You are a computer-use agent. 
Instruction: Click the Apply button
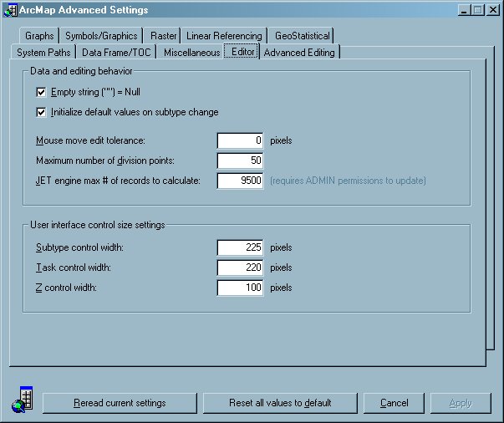coord(461,403)
